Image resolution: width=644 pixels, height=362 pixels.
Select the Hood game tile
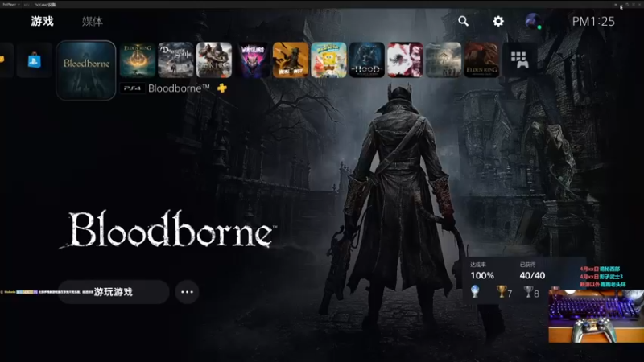(367, 60)
